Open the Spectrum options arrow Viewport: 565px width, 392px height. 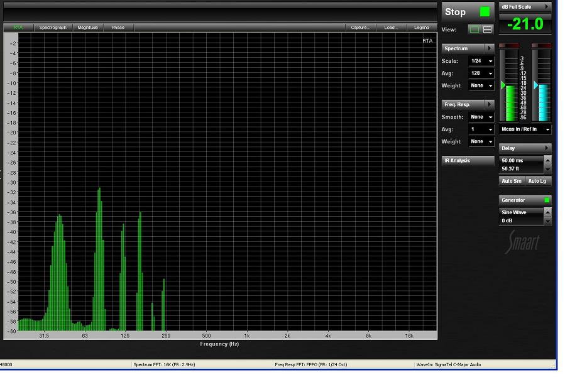[490, 48]
